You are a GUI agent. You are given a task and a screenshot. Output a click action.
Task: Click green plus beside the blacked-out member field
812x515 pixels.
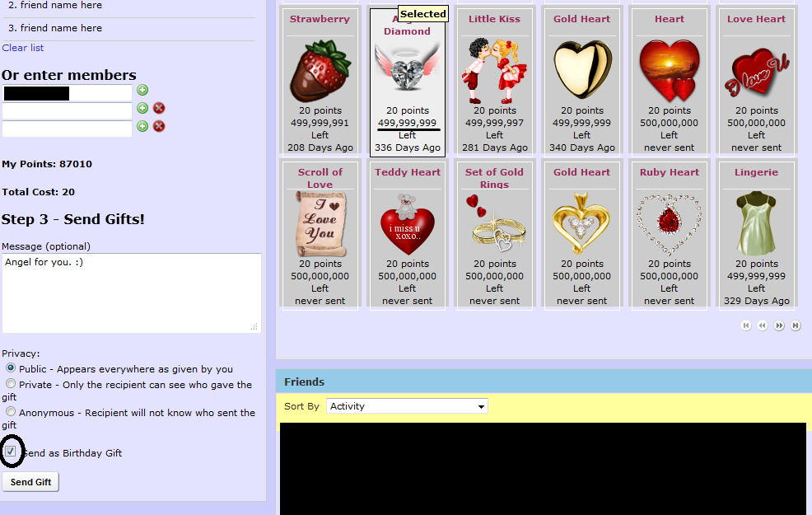(142, 90)
